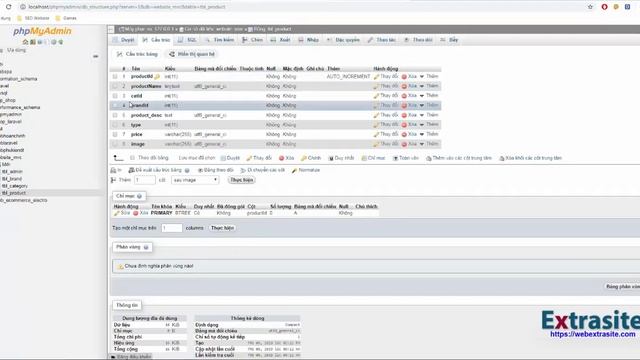Viewport: 640px width, 360px height.
Task: Click the primary key icon beside productId
Action: [157, 77]
